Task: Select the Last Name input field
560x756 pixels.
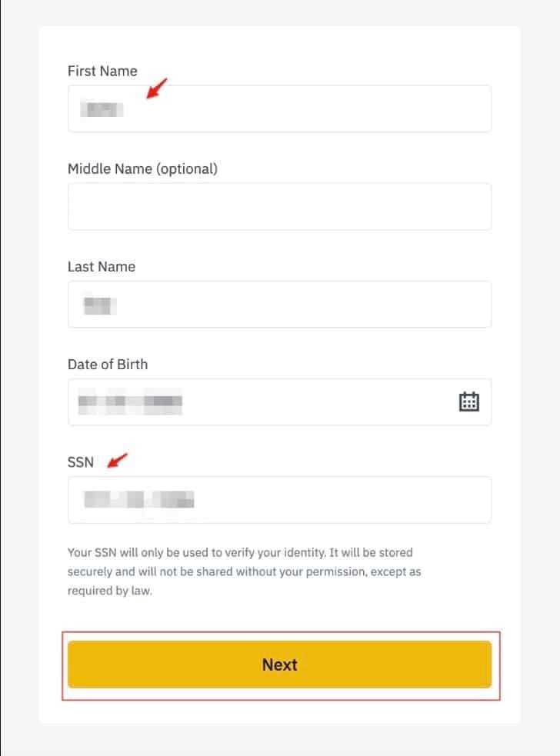Action: click(x=280, y=304)
